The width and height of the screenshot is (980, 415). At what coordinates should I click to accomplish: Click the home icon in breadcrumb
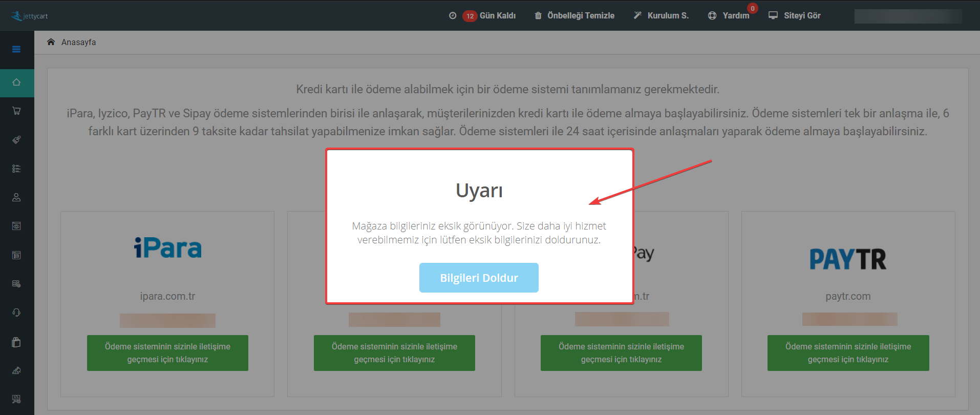pyautogui.click(x=51, y=42)
